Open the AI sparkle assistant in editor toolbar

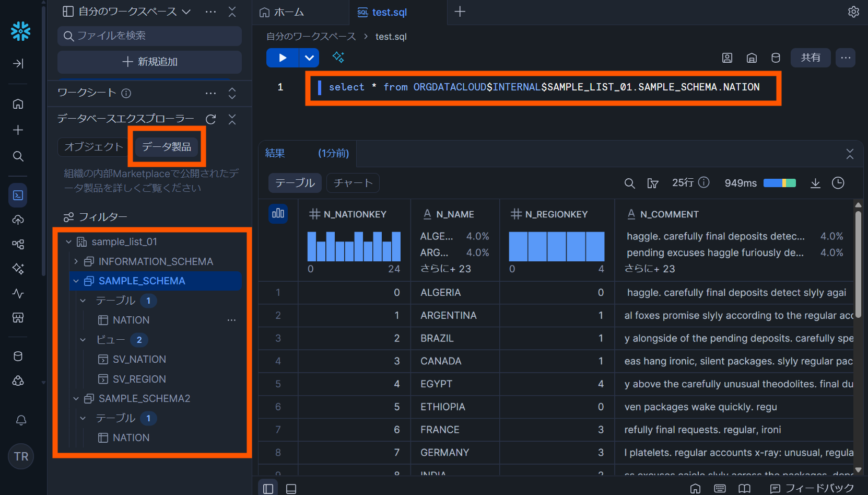tap(338, 57)
